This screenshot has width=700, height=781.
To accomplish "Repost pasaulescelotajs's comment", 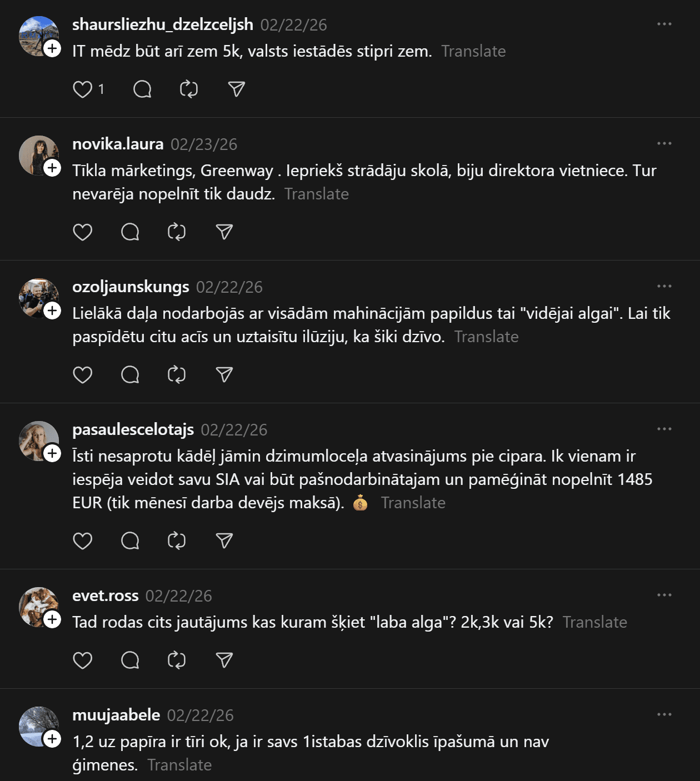I will [x=177, y=541].
